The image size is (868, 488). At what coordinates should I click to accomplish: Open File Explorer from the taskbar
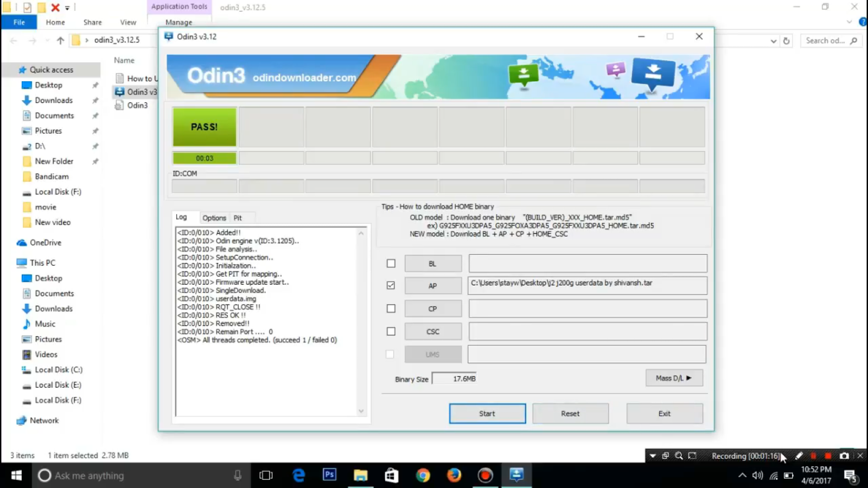pos(360,476)
